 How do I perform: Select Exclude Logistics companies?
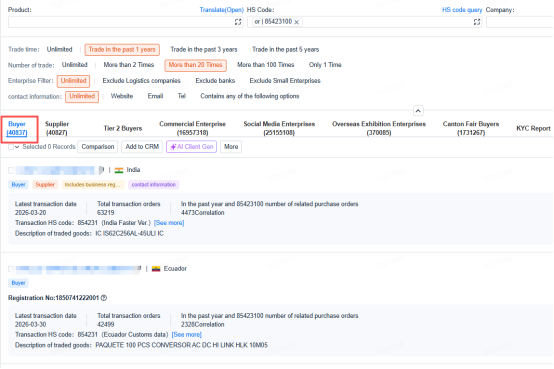pyautogui.click(x=141, y=81)
